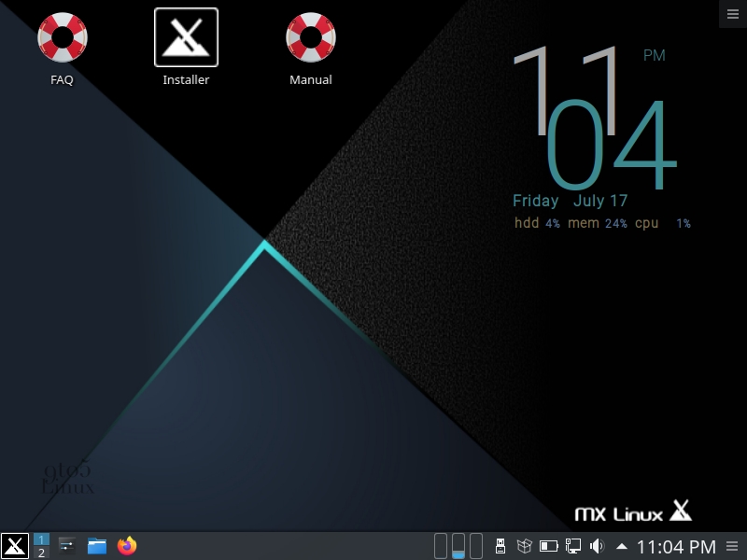Screen dimensions: 747x560
Task: Open the Manual desktop icon
Action: point(310,39)
